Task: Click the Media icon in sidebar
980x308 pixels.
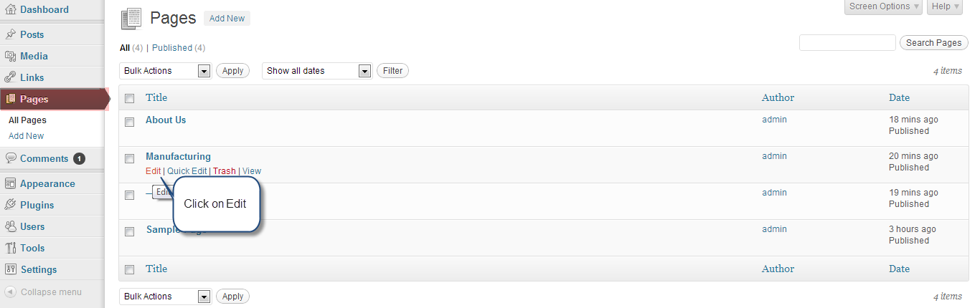Action: tap(10, 56)
